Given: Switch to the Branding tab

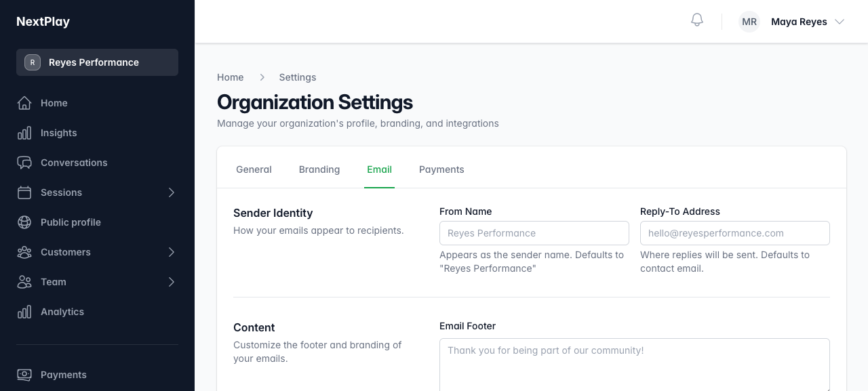Looking at the screenshot, I should (x=319, y=169).
